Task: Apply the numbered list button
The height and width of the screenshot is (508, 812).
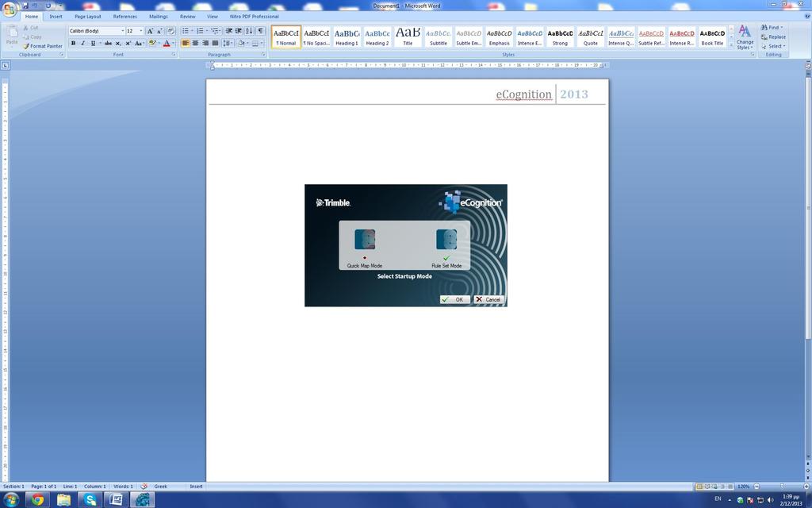Action: point(201,31)
